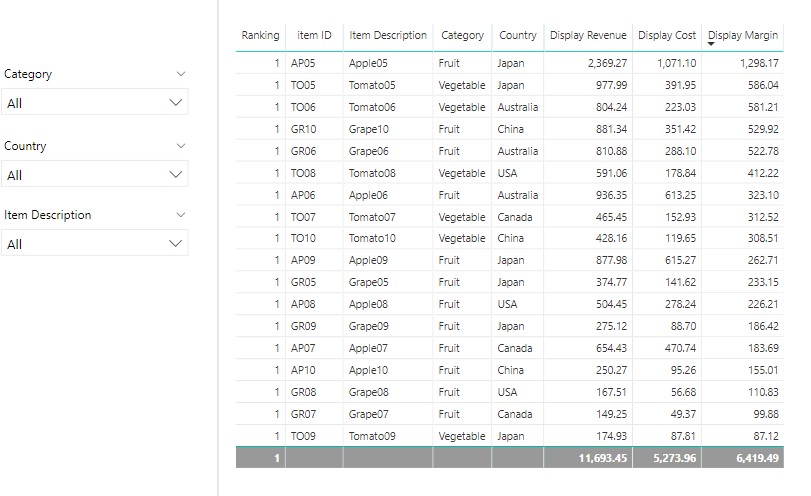Screen dimensions: 811x496
Task: Click the 1,298.17 margin value
Action: point(759,63)
